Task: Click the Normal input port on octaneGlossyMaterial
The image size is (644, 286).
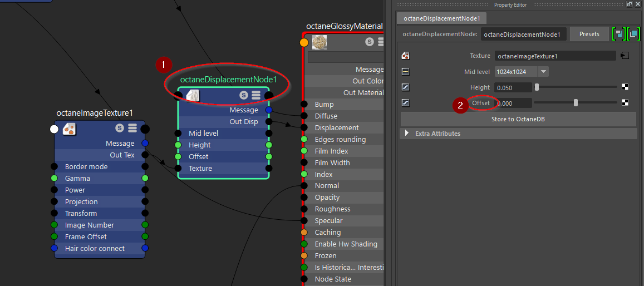Action: [304, 186]
